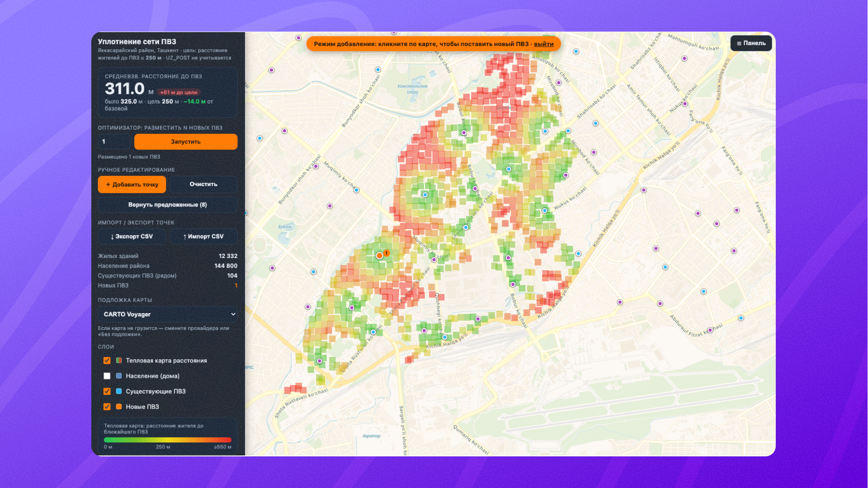Click the orange new ПВЗ marker on map
This screenshot has width=868, height=488.
[x=379, y=256]
